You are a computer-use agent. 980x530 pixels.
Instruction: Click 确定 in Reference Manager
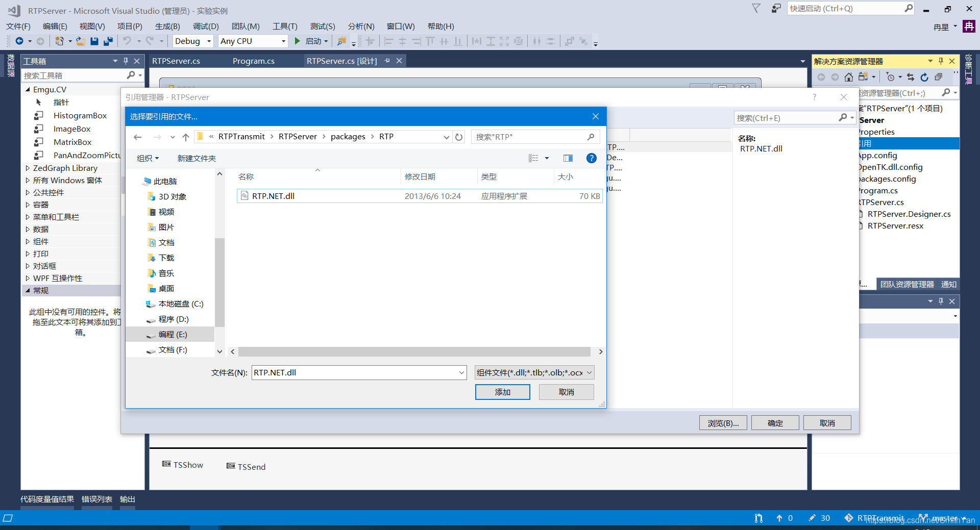click(775, 423)
